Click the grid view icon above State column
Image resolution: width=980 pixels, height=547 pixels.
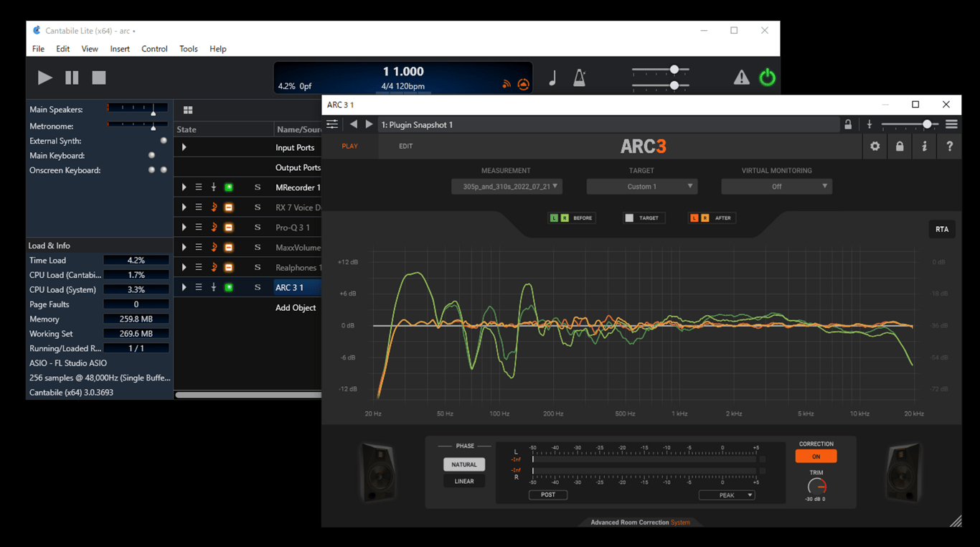coord(188,110)
